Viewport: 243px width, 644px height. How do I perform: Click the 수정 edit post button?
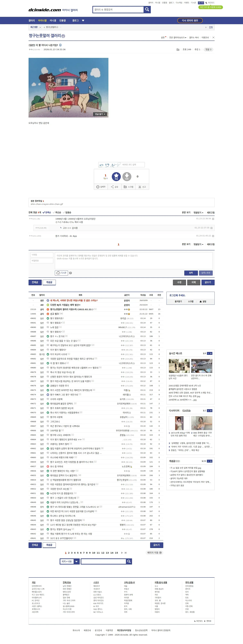(179, 282)
